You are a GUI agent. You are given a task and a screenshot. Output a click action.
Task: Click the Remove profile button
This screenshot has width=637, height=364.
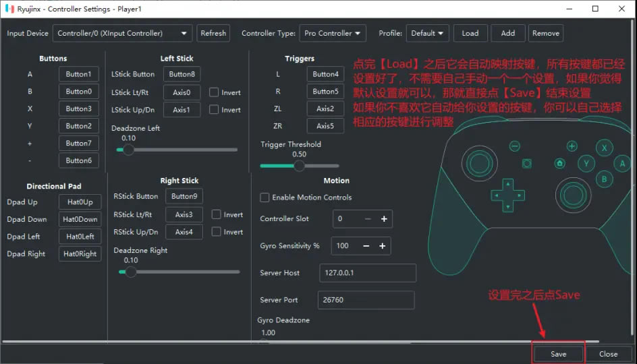pos(546,33)
